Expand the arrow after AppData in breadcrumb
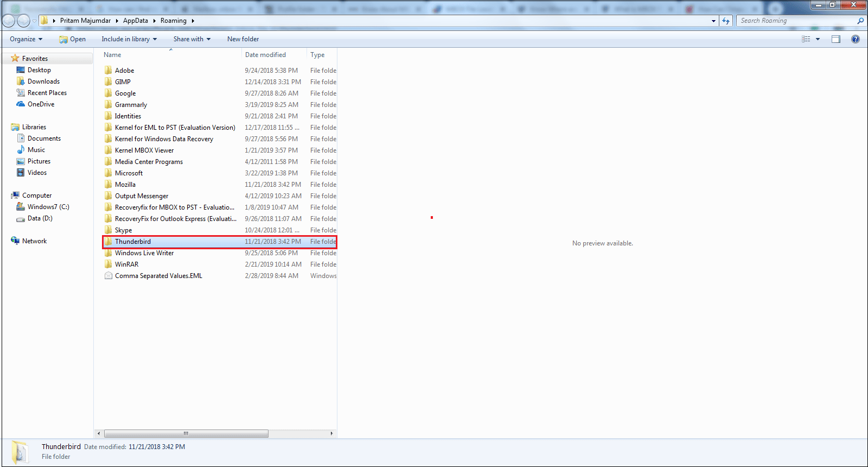The width and height of the screenshot is (868, 467). (x=154, y=21)
